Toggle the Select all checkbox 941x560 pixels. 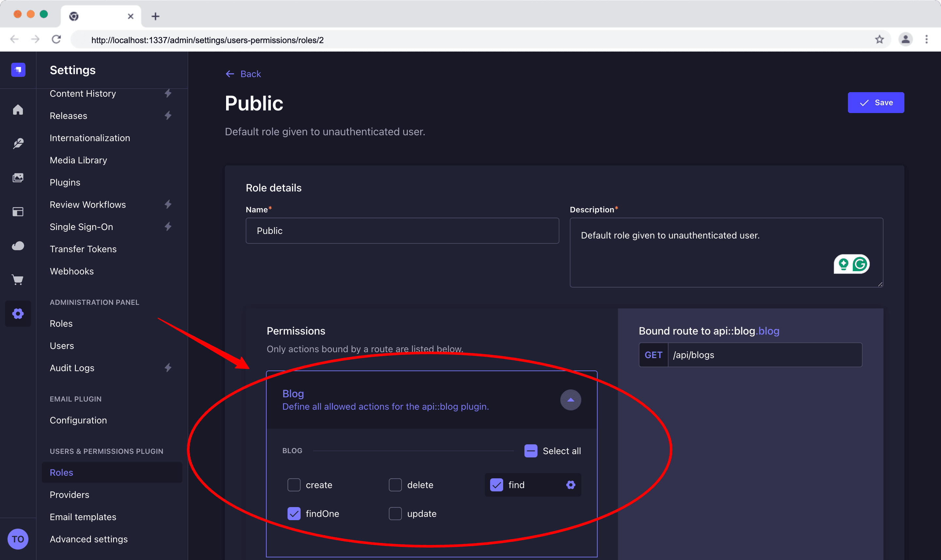531,451
